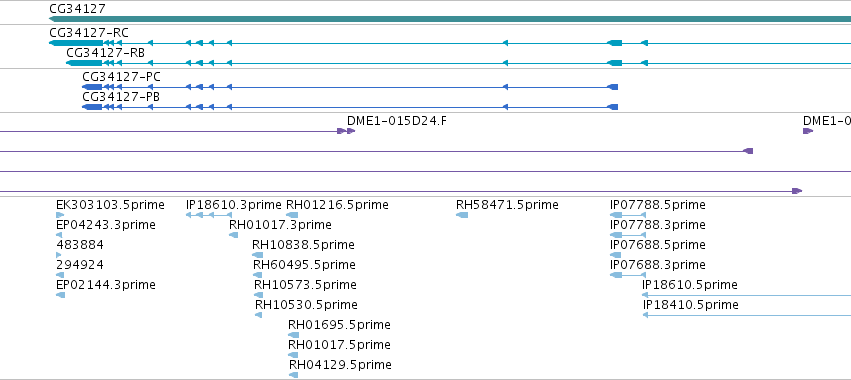Click the RH10530.5prime EST label
Image resolution: width=851 pixels, height=380 pixels.
[306, 305]
